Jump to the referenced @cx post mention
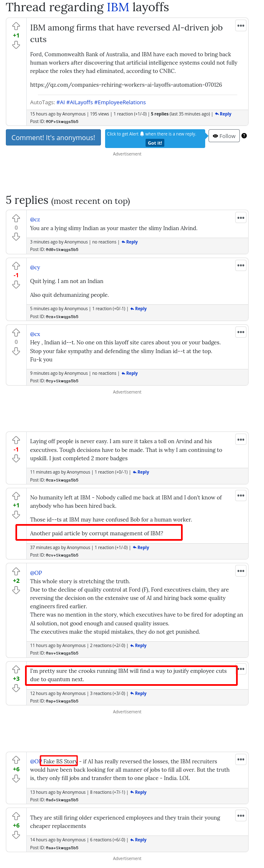The width and height of the screenshot is (264, 868). 35,334
